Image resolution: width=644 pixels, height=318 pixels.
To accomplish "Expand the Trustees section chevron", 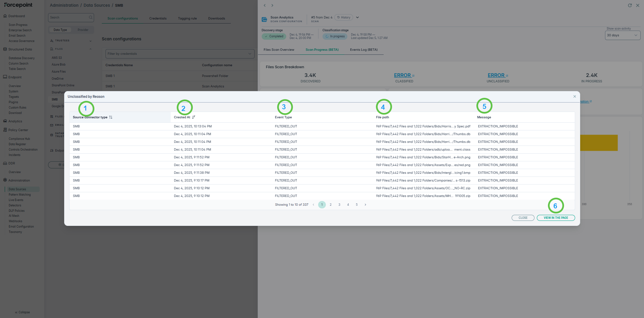I will tap(90, 41).
